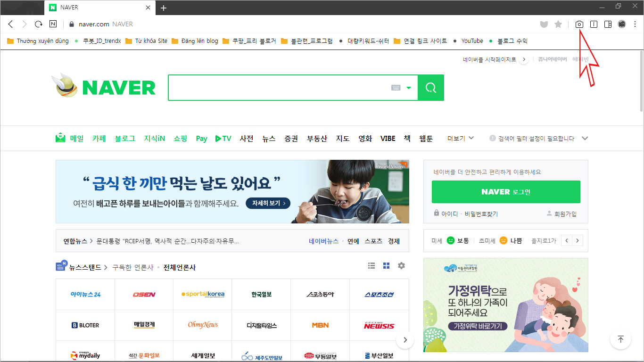644x362 pixels.
Task: Click the 가정위탁 바로가기 ad button
Action: tap(478, 326)
